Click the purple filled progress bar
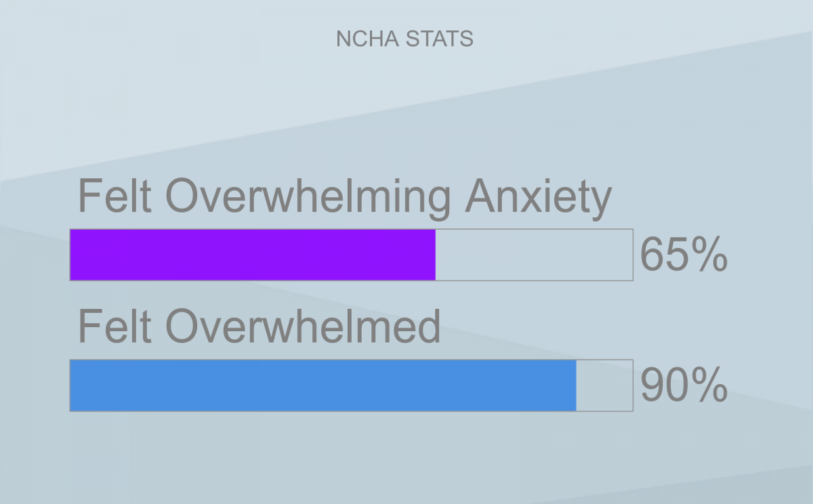 (x=252, y=255)
